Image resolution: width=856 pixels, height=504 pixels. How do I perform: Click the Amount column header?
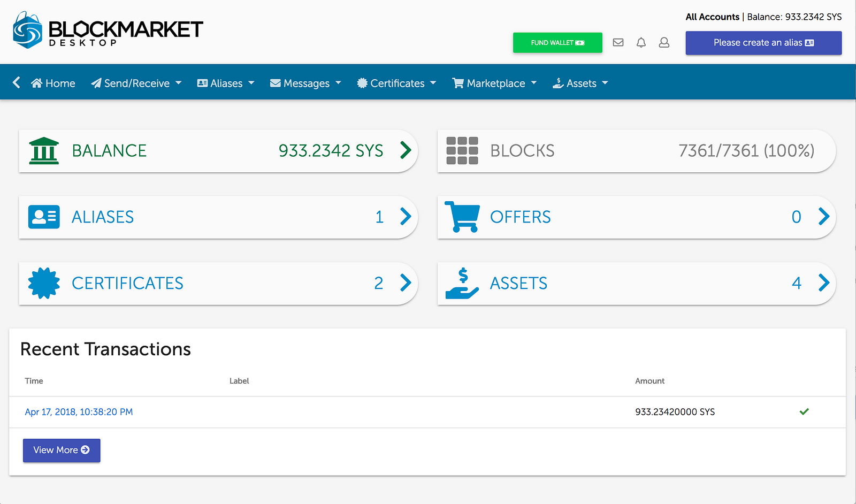pos(649,381)
